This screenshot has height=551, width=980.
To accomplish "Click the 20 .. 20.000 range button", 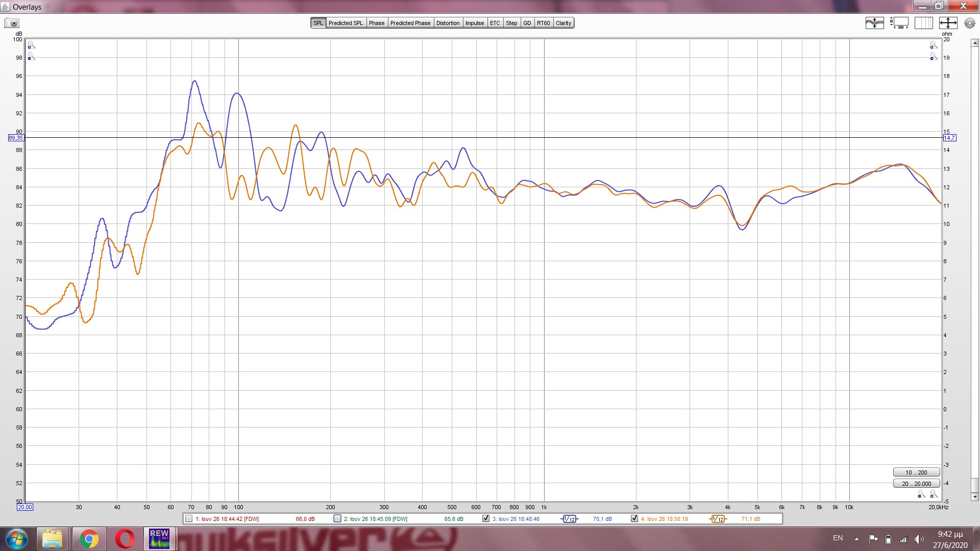I will [x=916, y=484].
